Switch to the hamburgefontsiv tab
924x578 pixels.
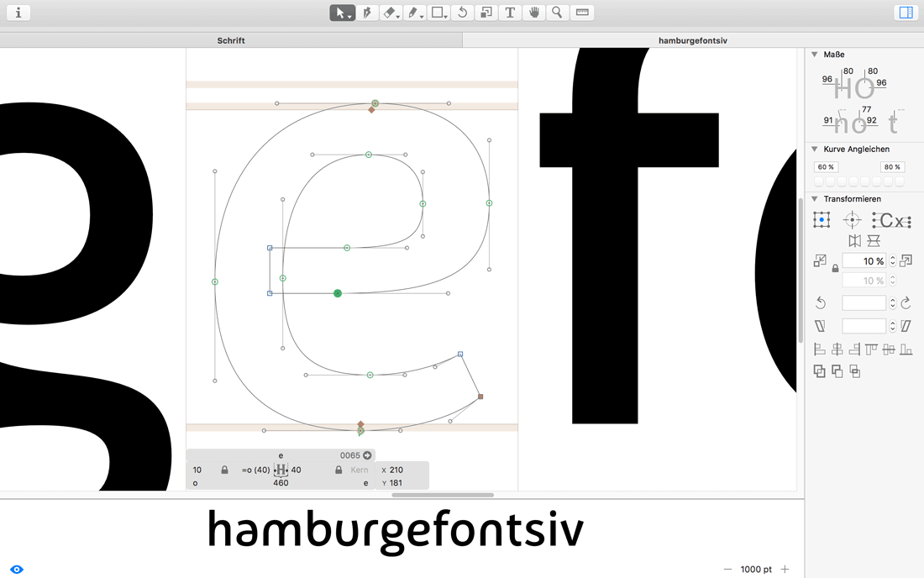pos(692,40)
